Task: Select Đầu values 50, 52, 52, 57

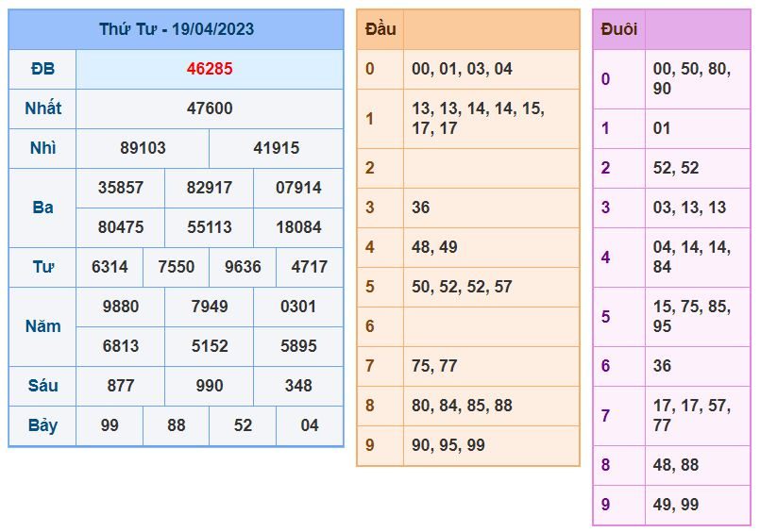Action: [462, 287]
